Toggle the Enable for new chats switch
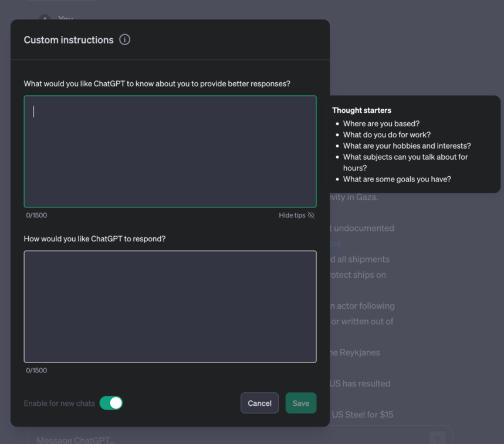 pos(111,403)
